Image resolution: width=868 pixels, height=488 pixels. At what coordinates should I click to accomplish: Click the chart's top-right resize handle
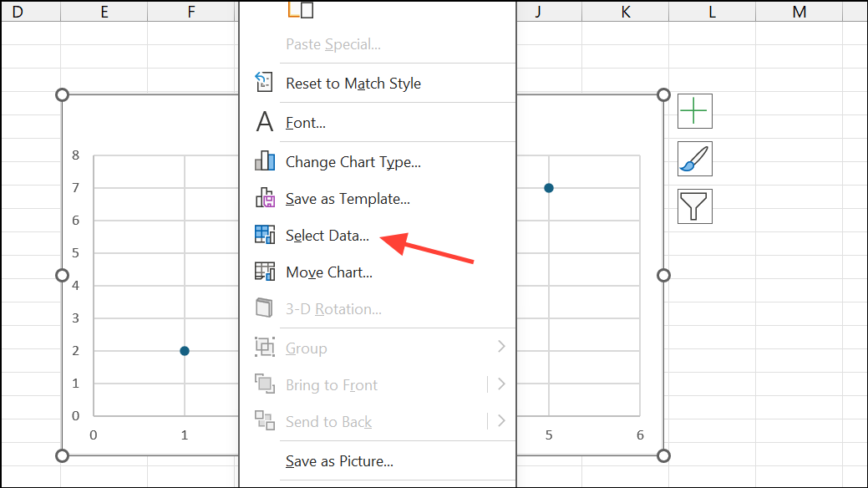pos(664,95)
